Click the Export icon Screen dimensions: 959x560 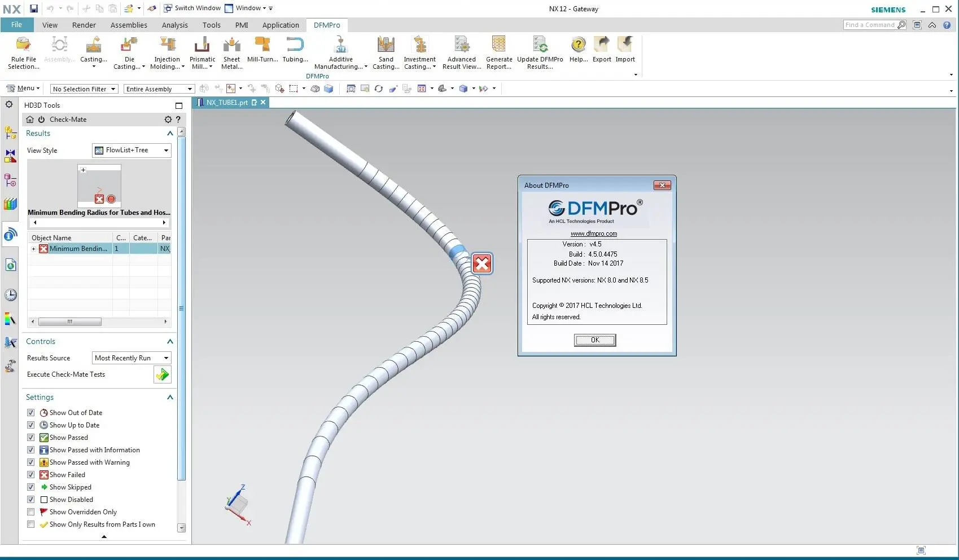602,50
